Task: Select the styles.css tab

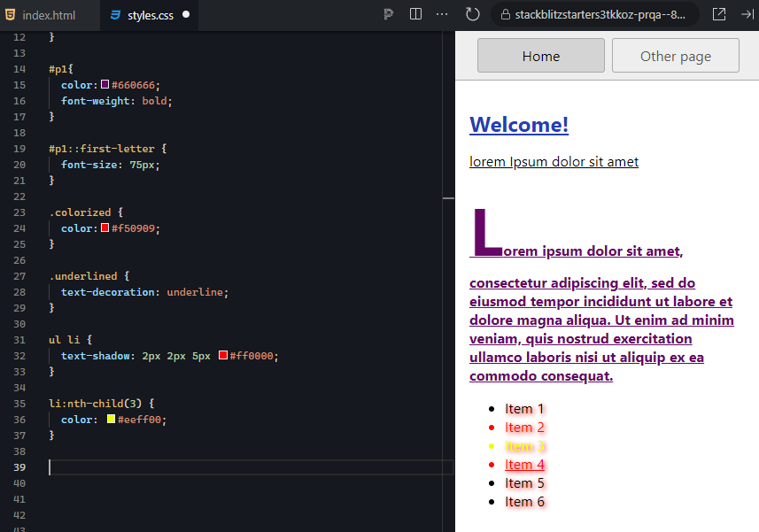Action: 149,14
